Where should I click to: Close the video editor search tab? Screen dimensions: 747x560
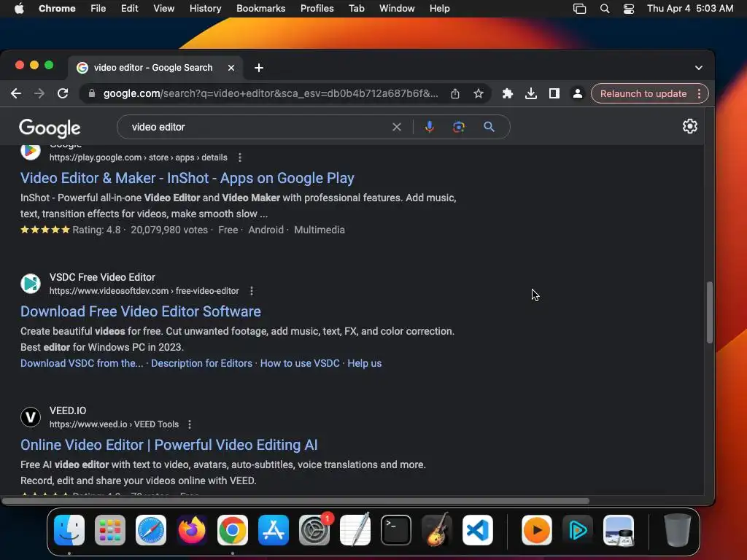pos(231,68)
